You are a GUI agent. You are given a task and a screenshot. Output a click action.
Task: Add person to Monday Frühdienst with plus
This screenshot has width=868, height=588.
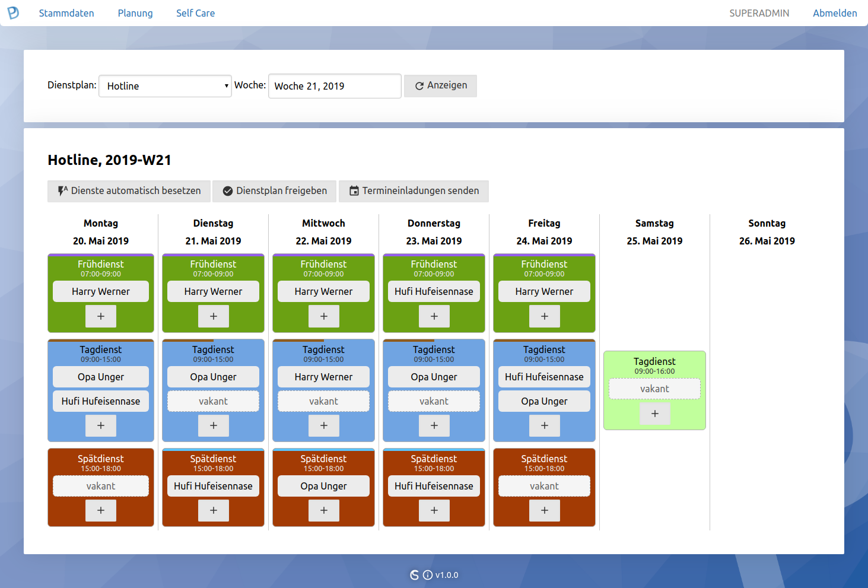point(101,316)
